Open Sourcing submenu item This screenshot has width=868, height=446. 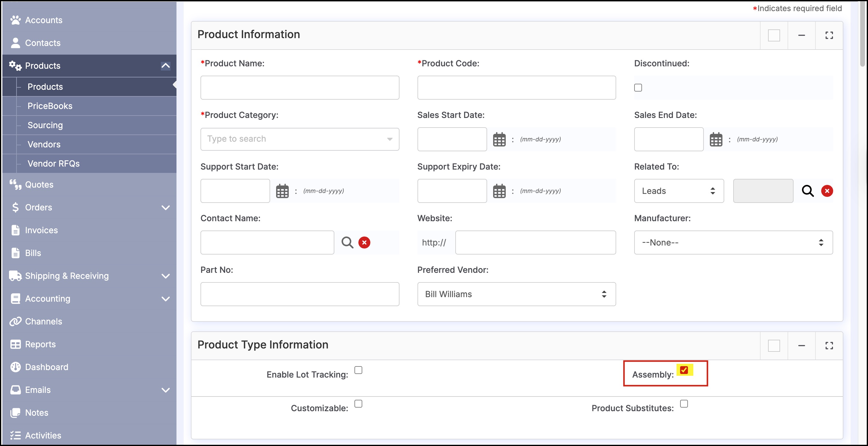pos(90,125)
